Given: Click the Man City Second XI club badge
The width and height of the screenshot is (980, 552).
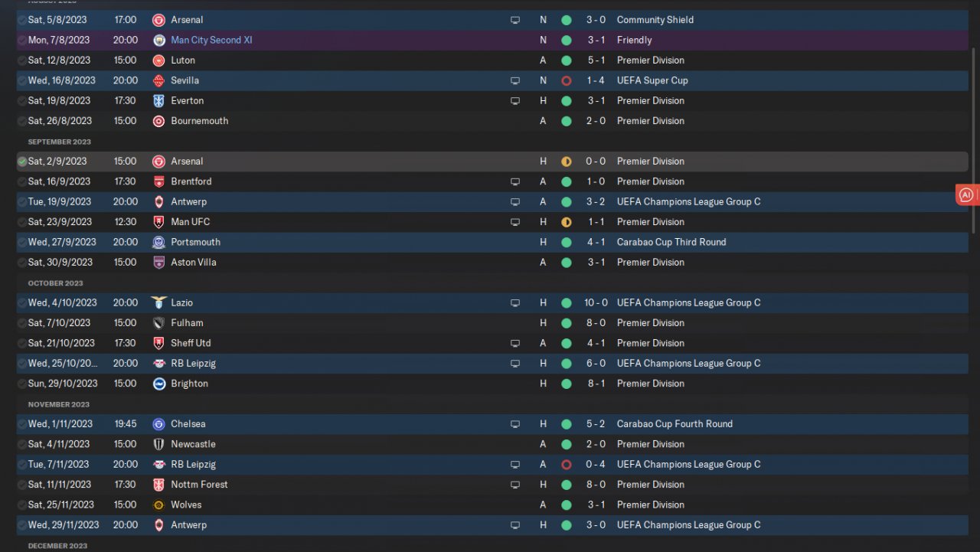Looking at the screenshot, I should coord(158,40).
